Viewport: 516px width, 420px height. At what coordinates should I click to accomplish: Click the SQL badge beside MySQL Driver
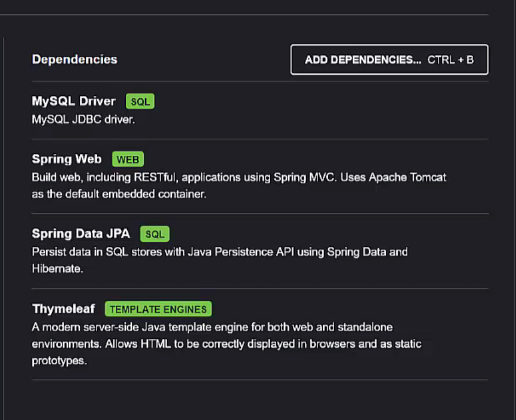tap(140, 101)
